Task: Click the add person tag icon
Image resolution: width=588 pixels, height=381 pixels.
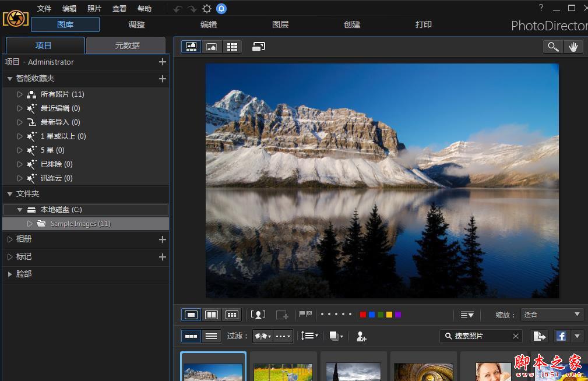Action: click(361, 336)
